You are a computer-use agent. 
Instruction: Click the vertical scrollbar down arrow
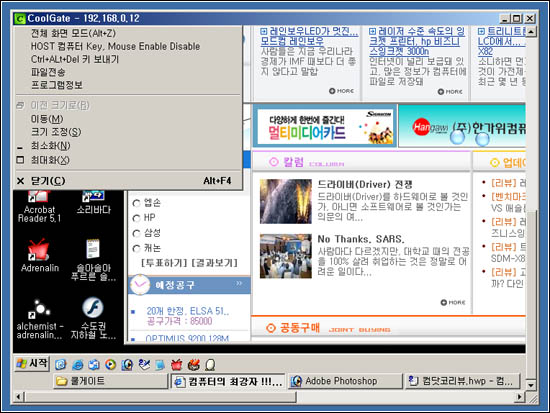pyautogui.click(x=531, y=385)
